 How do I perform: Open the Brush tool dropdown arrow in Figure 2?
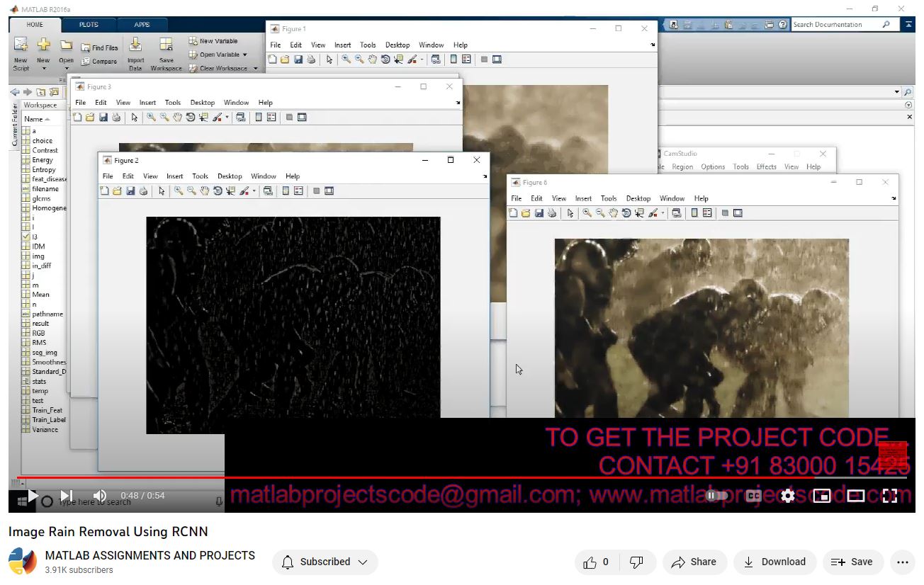pos(254,191)
